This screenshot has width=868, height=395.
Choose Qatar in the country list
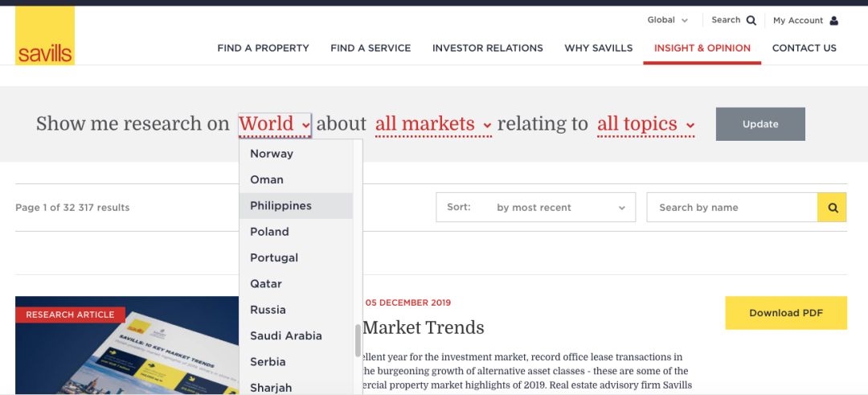(x=266, y=284)
